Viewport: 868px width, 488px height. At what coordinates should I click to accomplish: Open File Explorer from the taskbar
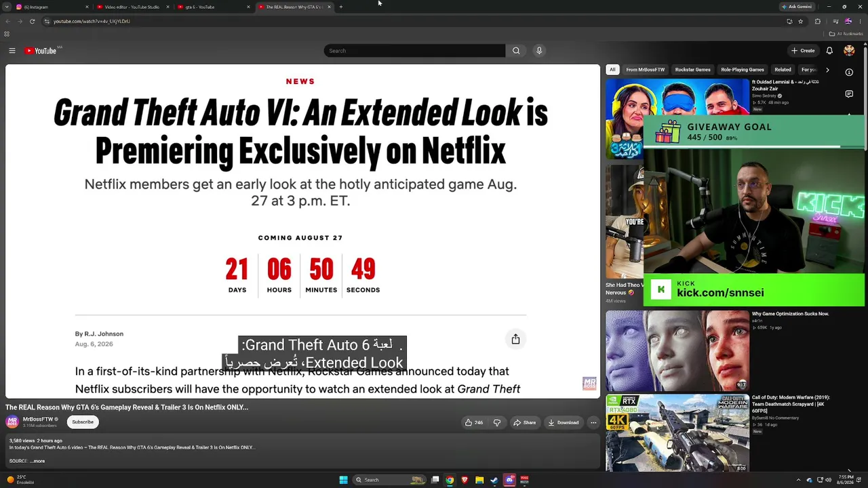click(x=479, y=480)
